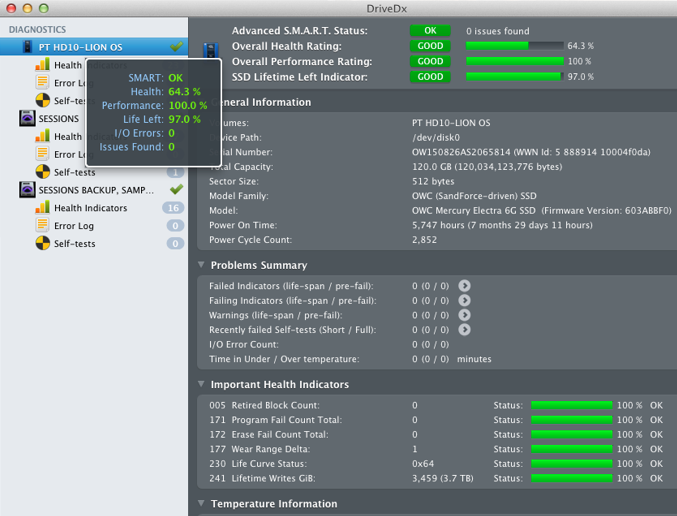
Task: Open Error Log under SESSIONS BACKUP
Action: coord(74,226)
